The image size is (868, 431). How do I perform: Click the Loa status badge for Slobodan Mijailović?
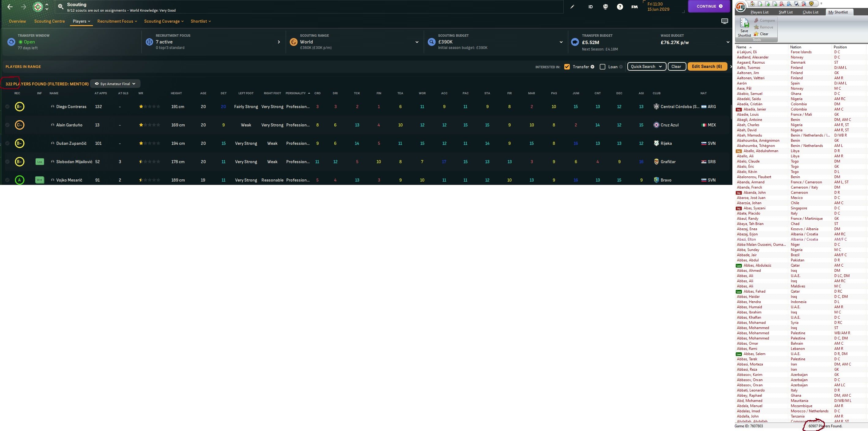(40, 162)
